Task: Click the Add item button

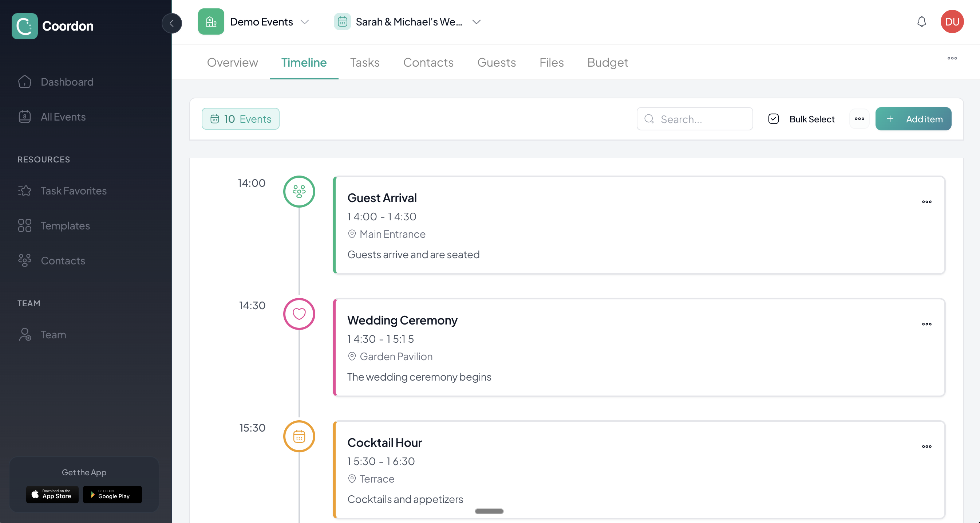Action: coord(913,119)
